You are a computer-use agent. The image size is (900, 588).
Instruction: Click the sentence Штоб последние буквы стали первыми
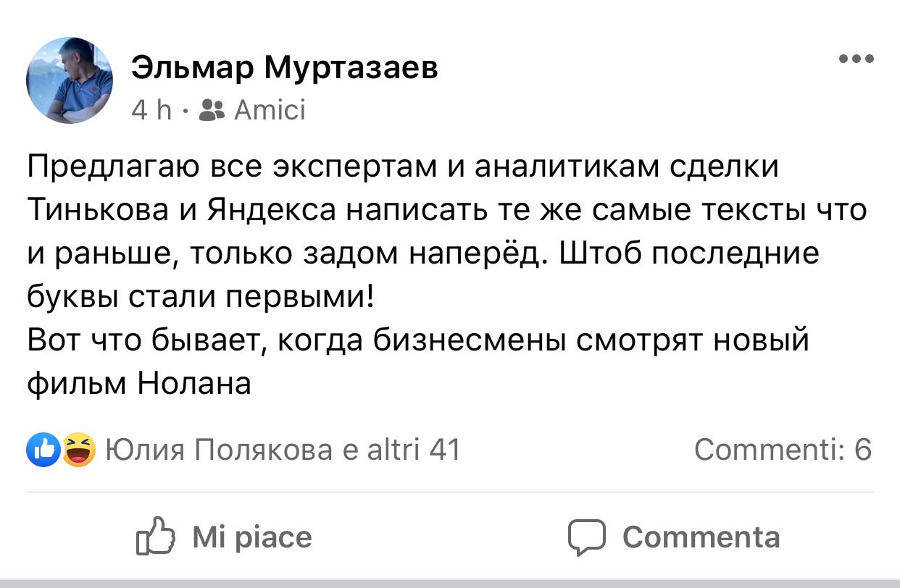tap(423, 275)
